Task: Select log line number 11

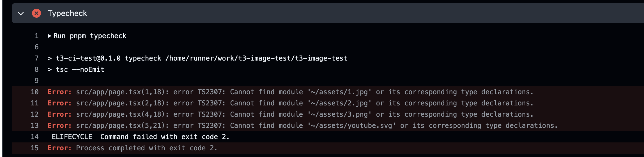Action: [34, 103]
